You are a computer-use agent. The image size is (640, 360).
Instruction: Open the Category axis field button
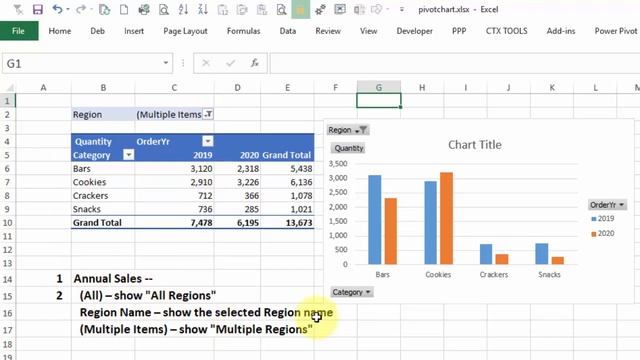[x=351, y=292]
